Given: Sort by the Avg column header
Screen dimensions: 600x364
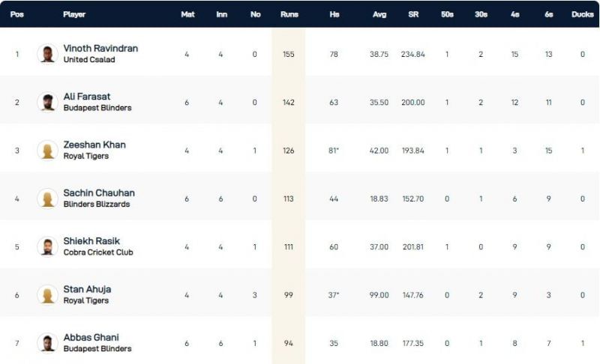Looking at the screenshot, I should point(379,14).
